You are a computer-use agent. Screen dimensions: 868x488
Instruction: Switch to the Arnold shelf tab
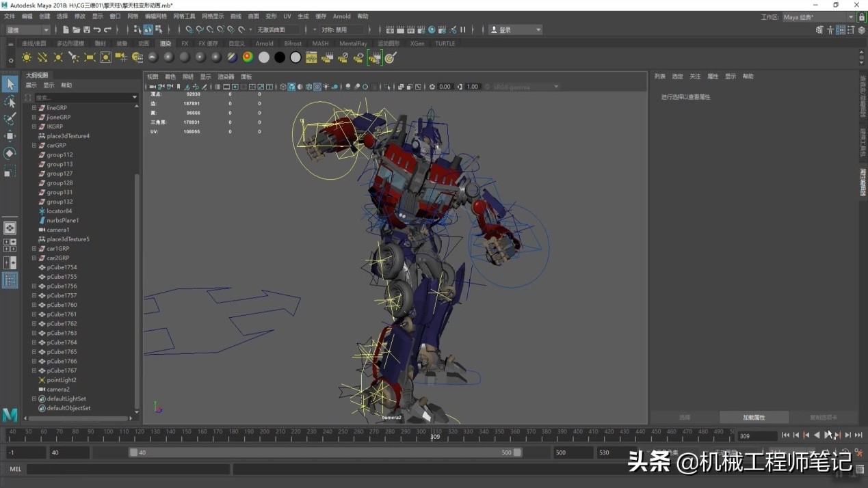pos(265,43)
